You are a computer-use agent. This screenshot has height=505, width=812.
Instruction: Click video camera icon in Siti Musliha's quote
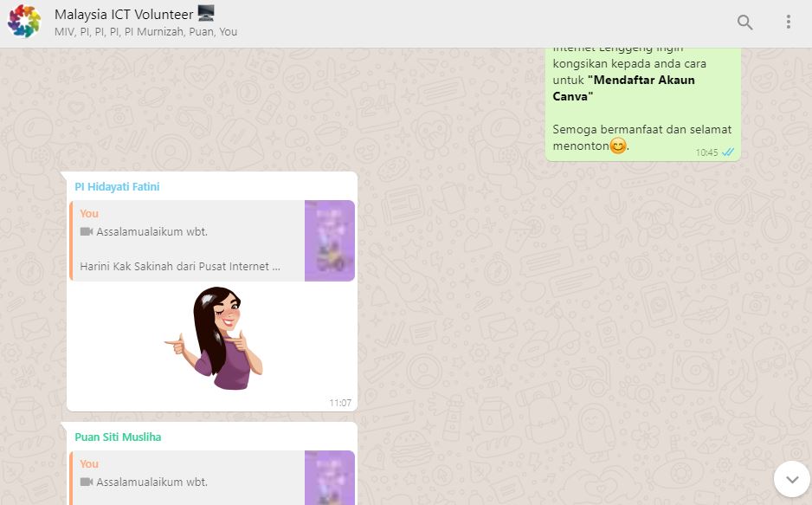pyautogui.click(x=87, y=482)
